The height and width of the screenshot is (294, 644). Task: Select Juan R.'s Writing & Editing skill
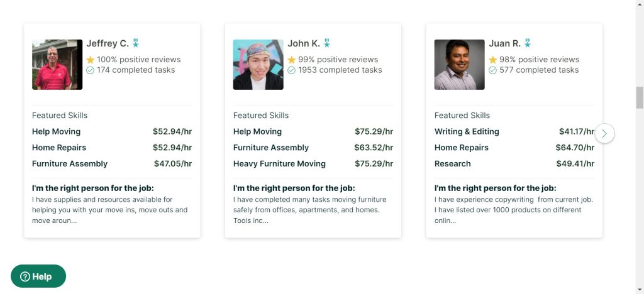click(x=467, y=132)
